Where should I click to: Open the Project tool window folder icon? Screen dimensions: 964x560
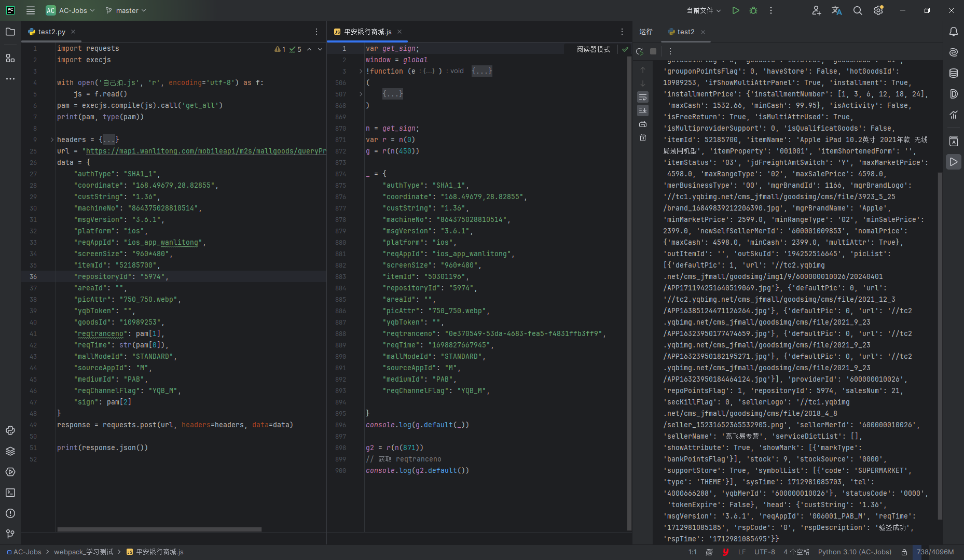10,32
